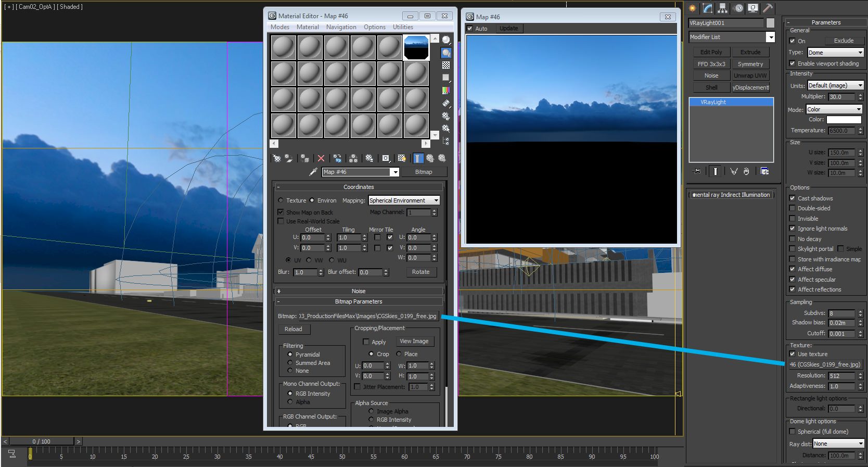Click the red X reset map icon
This screenshot has height=467, width=868.
coord(321,158)
